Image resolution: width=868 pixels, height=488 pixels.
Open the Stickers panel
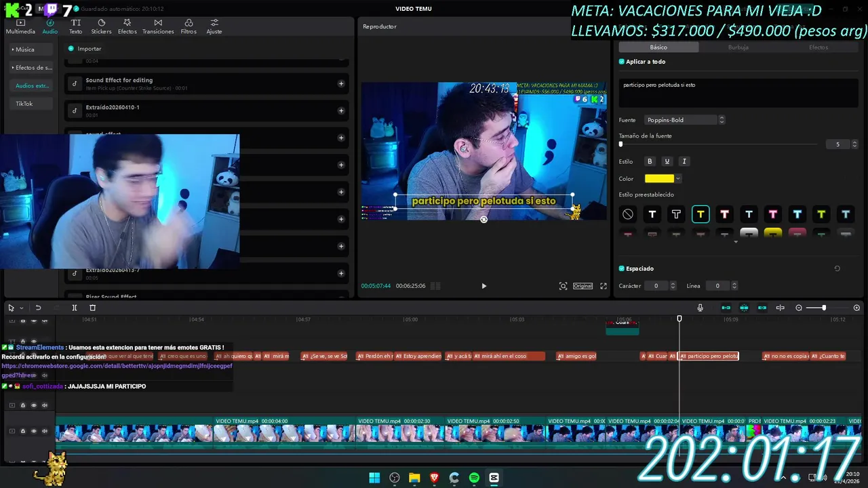pyautogui.click(x=101, y=26)
